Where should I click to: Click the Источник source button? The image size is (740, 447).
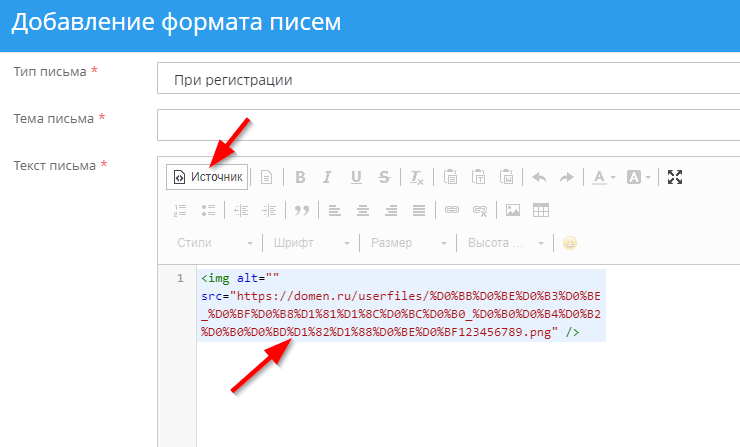[208, 177]
